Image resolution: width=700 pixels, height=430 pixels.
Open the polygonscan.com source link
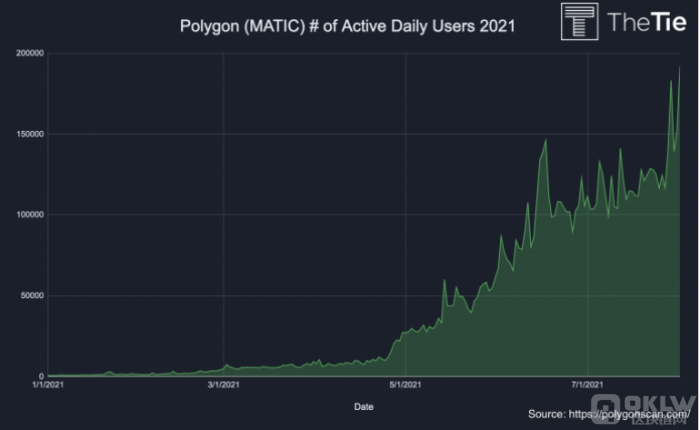click(629, 414)
